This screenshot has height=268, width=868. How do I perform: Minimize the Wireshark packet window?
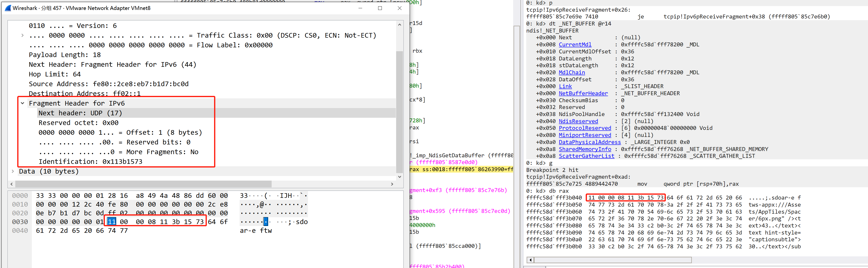[360, 8]
